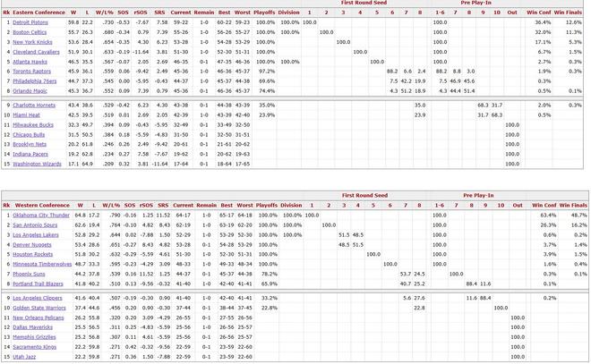
Task: Select the Cleveland Cavaliers team link
Action: 36,52
